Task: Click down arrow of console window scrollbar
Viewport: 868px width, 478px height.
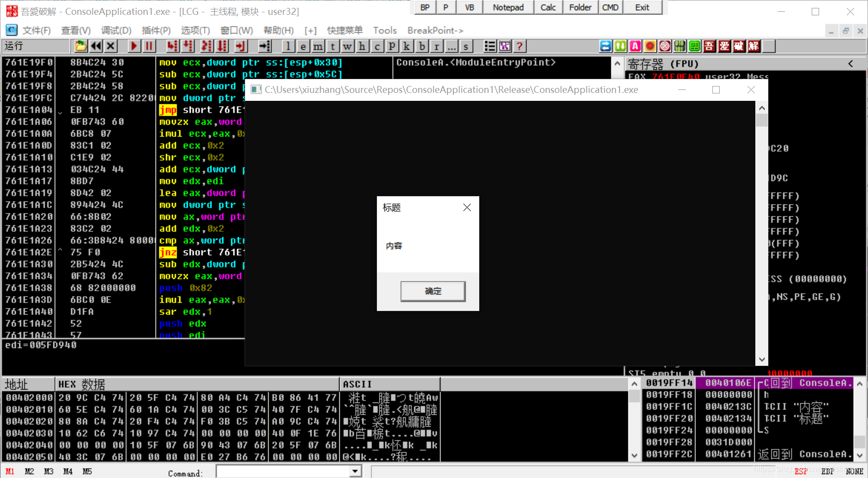Action: pyautogui.click(x=762, y=359)
